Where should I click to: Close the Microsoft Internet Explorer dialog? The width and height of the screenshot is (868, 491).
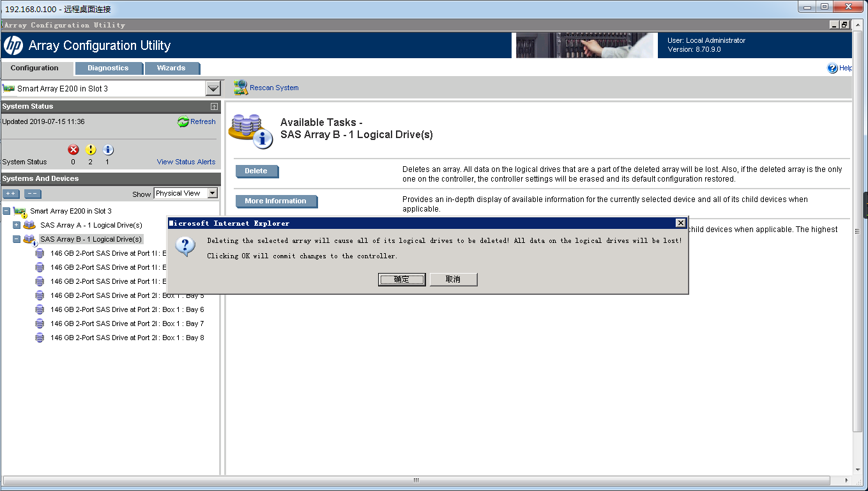click(x=681, y=223)
